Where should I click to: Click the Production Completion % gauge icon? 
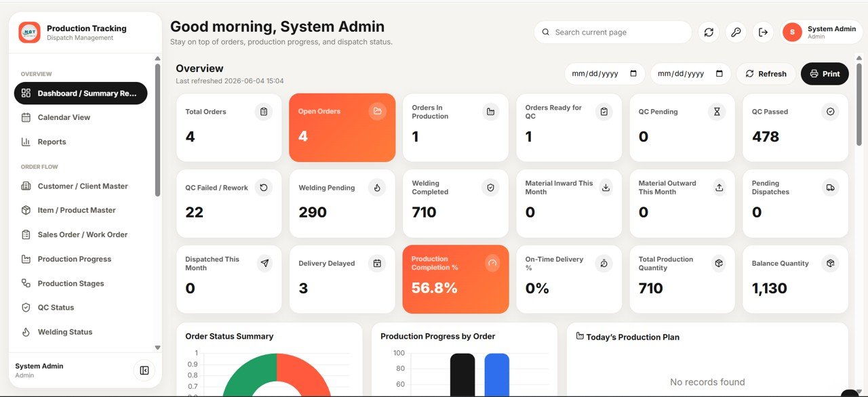click(x=492, y=264)
